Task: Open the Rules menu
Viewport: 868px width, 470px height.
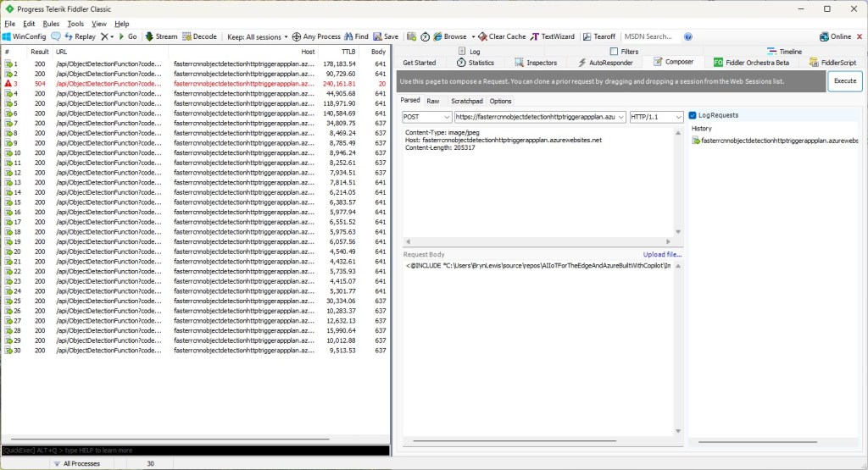Action: [x=51, y=24]
